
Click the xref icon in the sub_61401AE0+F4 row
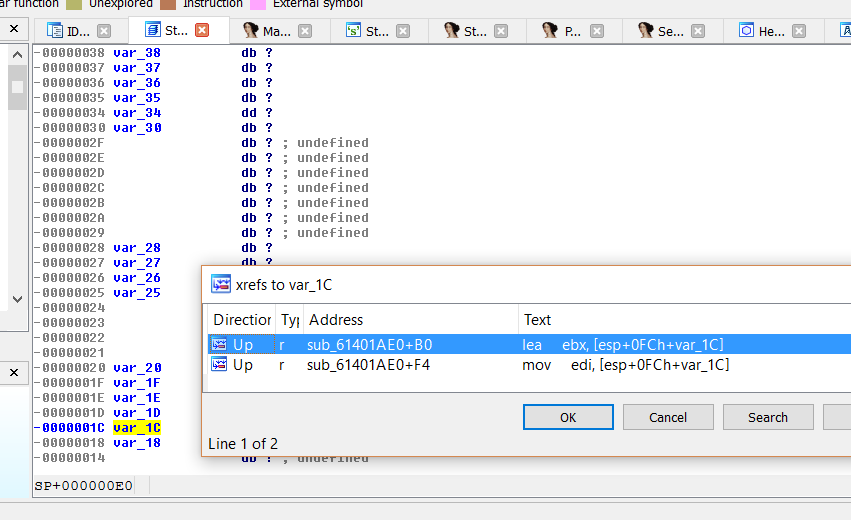point(217,365)
